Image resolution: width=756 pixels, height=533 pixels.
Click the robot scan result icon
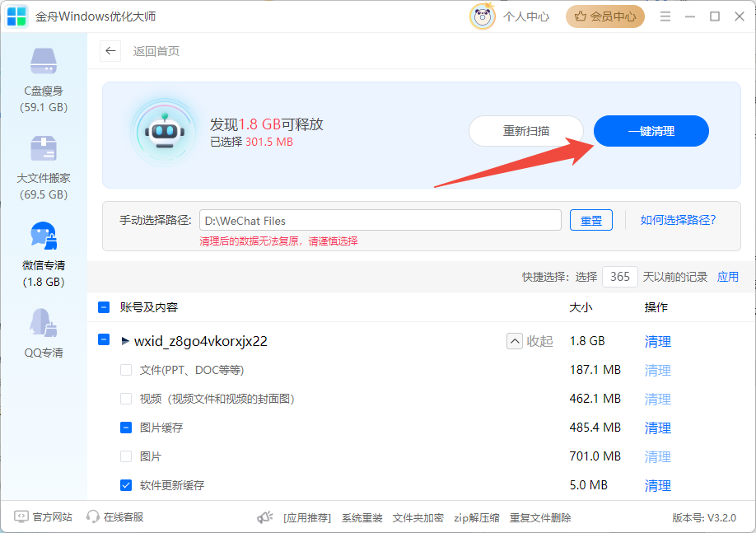[165, 131]
